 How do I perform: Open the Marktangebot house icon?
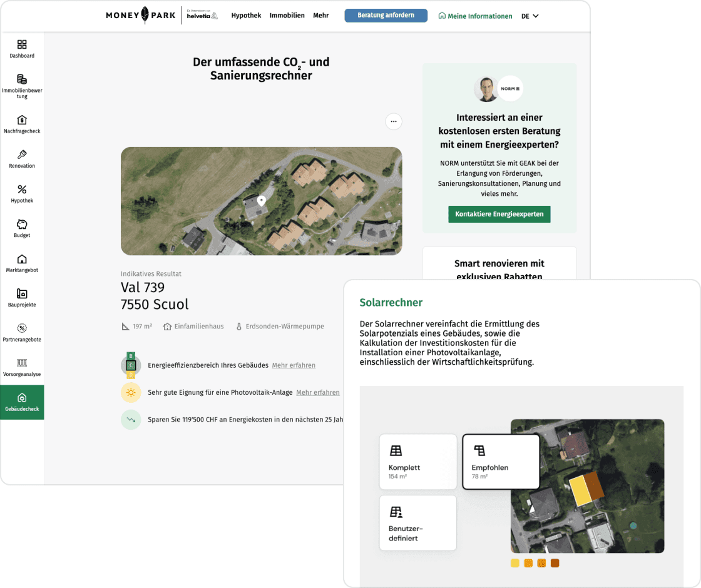click(x=22, y=259)
